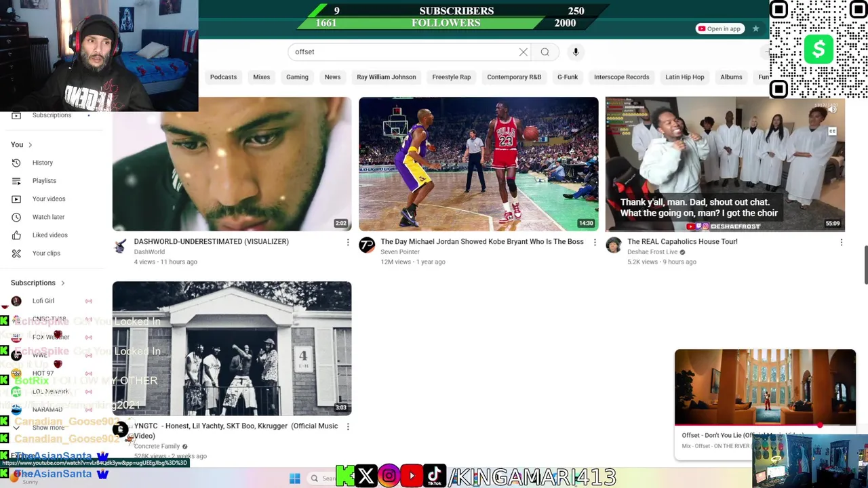
Task: Bookmark this page with the star icon
Action: 755,28
